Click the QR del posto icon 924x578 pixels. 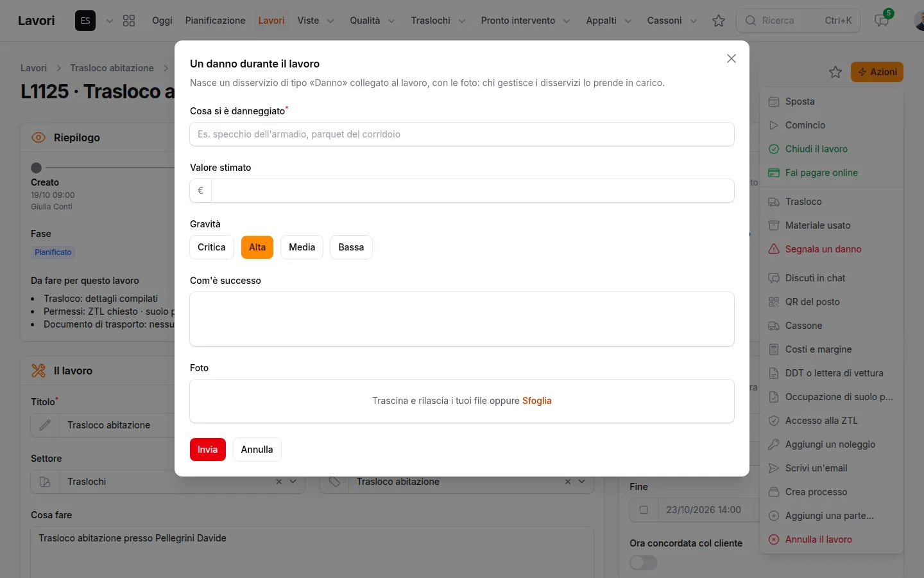point(774,302)
